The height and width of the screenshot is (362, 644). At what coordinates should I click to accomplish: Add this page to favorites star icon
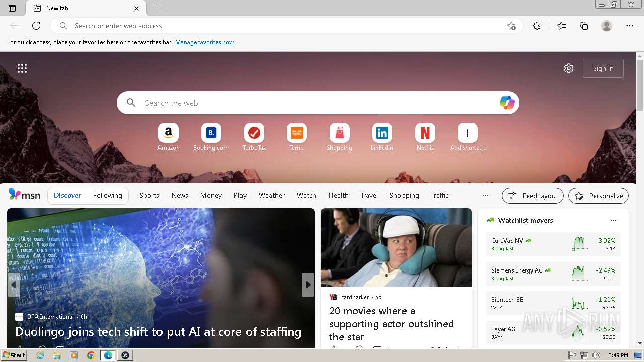click(x=511, y=26)
